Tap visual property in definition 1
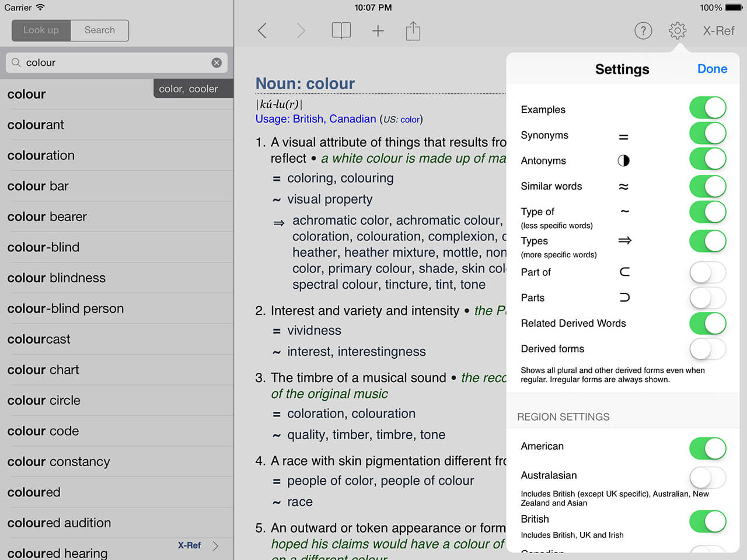The width and height of the screenshot is (747, 560). [330, 199]
